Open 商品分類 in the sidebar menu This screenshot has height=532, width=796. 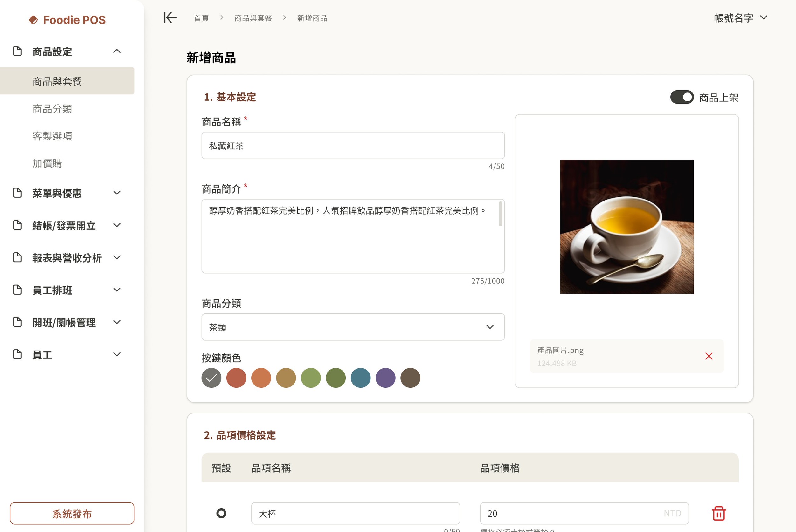point(52,109)
